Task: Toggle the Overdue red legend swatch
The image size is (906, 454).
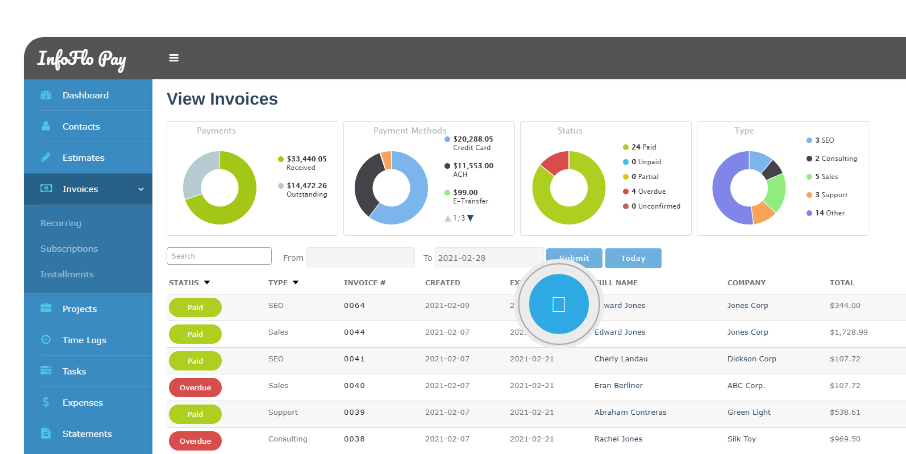Action: (x=625, y=191)
